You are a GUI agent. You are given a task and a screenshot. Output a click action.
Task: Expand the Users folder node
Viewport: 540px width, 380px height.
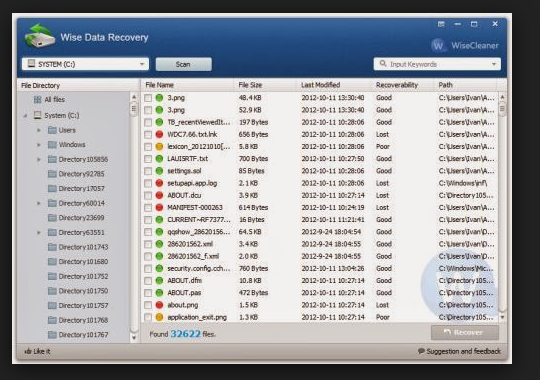[x=39, y=130]
